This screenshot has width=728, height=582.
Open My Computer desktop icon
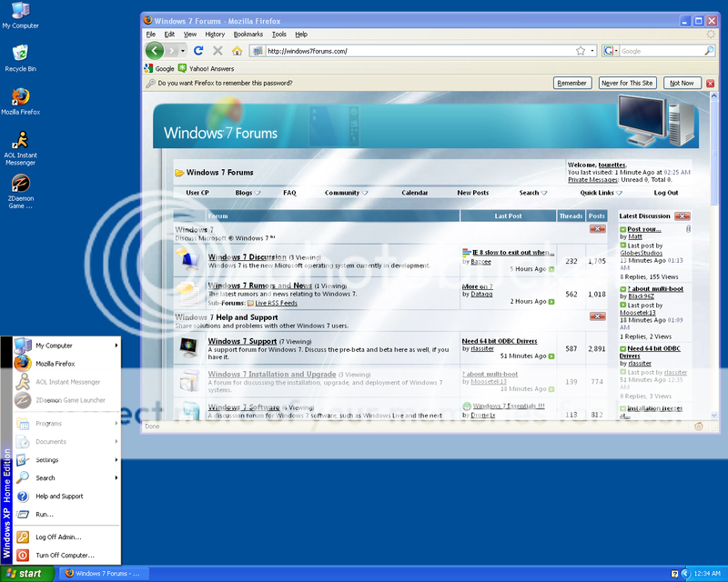point(20,15)
